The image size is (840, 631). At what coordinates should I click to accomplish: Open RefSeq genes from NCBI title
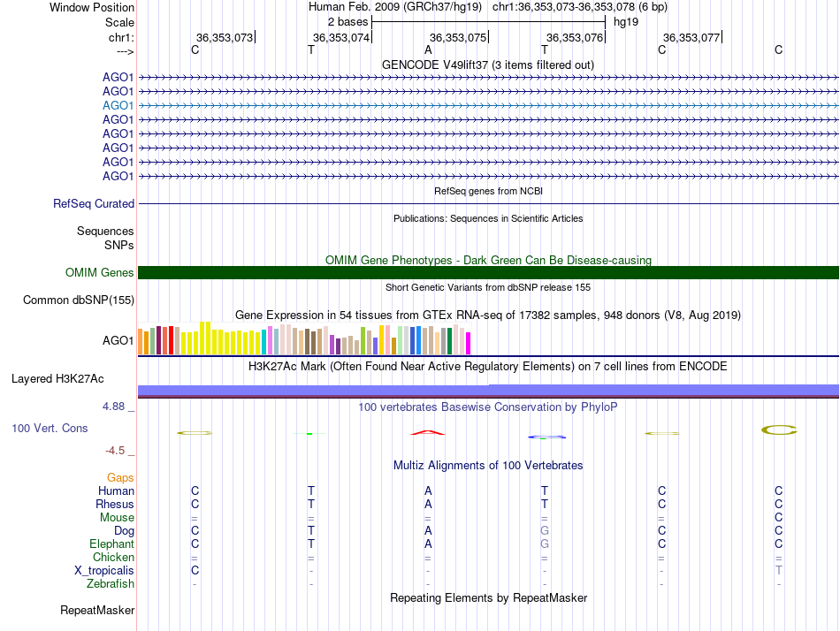coord(489,191)
